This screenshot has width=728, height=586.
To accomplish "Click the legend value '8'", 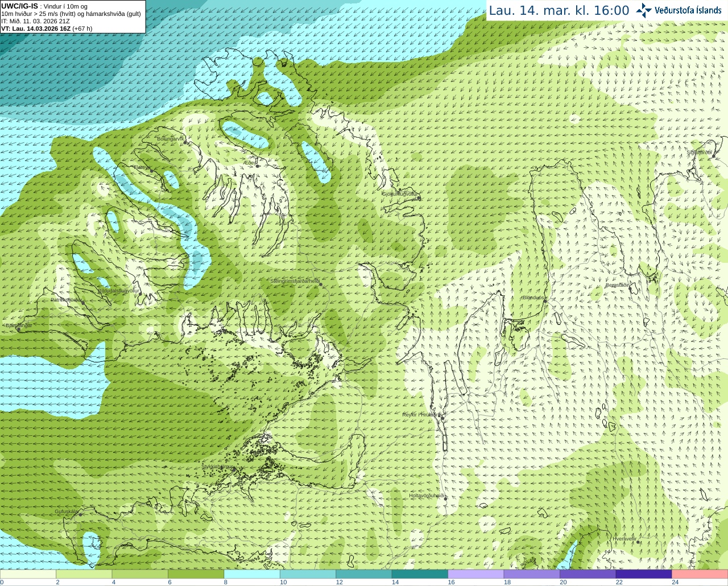I will click(x=226, y=582).
